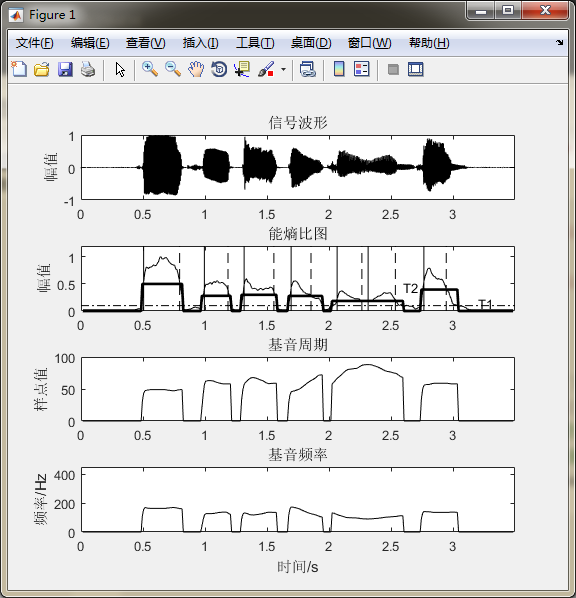576x598 pixels.
Task: Select the 信号波形 plot title
Action: (298, 122)
